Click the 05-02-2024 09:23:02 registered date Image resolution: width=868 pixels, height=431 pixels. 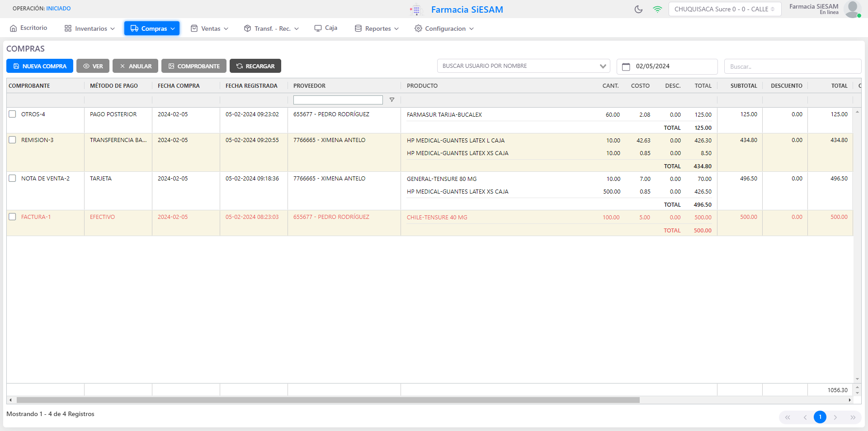(252, 114)
